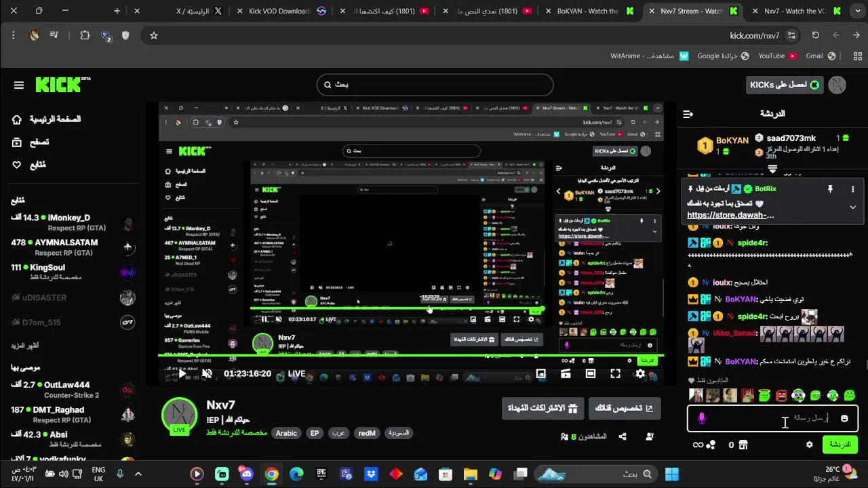The image size is (868, 488).
Task: Open D7om_515 channel in sidebar
Action: point(72,323)
